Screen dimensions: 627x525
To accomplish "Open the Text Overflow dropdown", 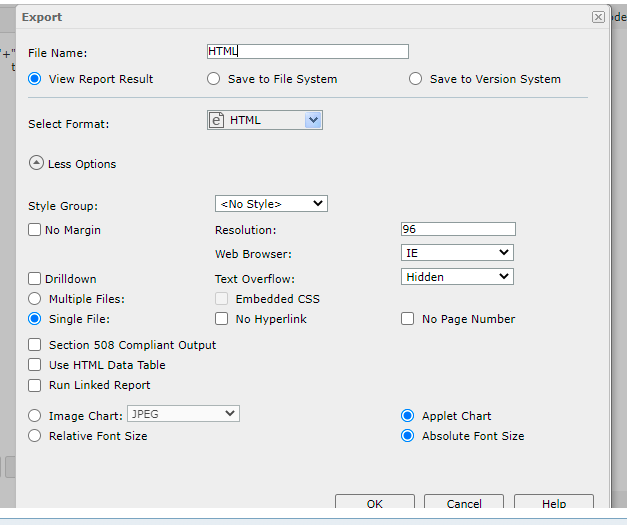I will click(x=457, y=277).
